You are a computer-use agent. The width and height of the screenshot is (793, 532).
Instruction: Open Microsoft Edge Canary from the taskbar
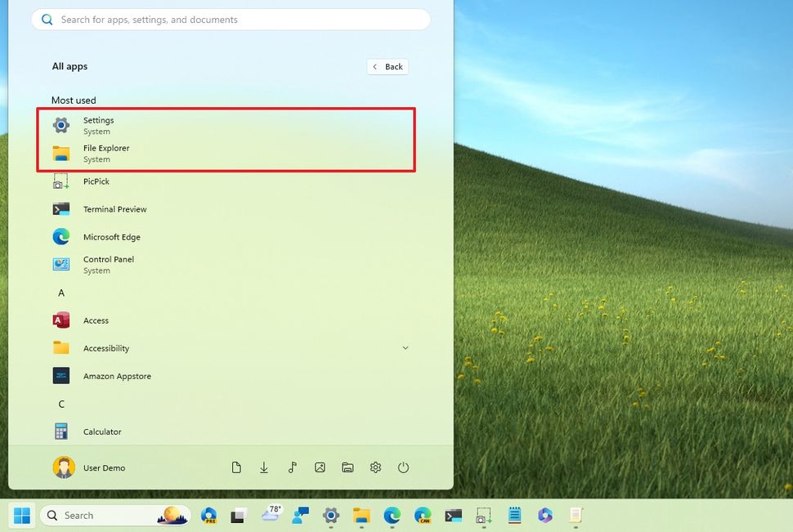(423, 516)
